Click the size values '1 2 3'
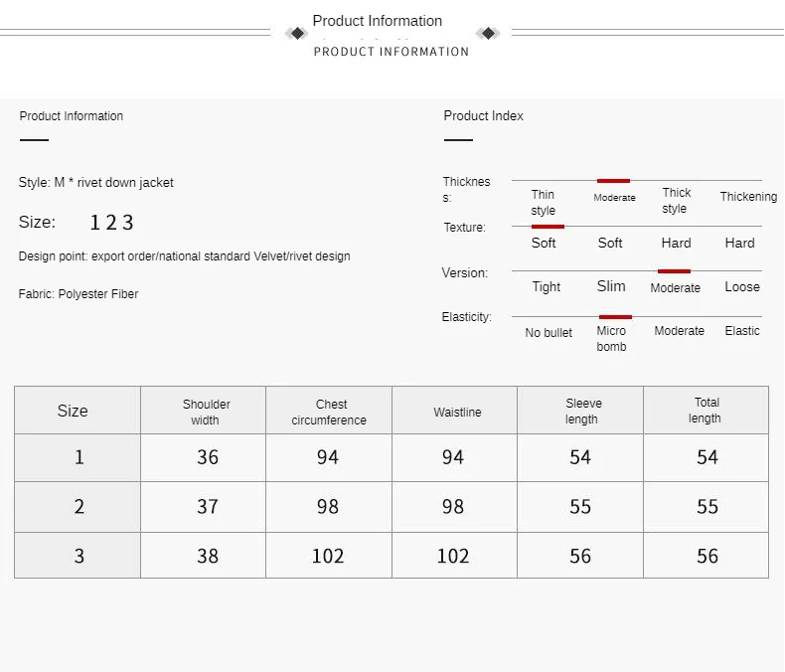 [x=111, y=223]
